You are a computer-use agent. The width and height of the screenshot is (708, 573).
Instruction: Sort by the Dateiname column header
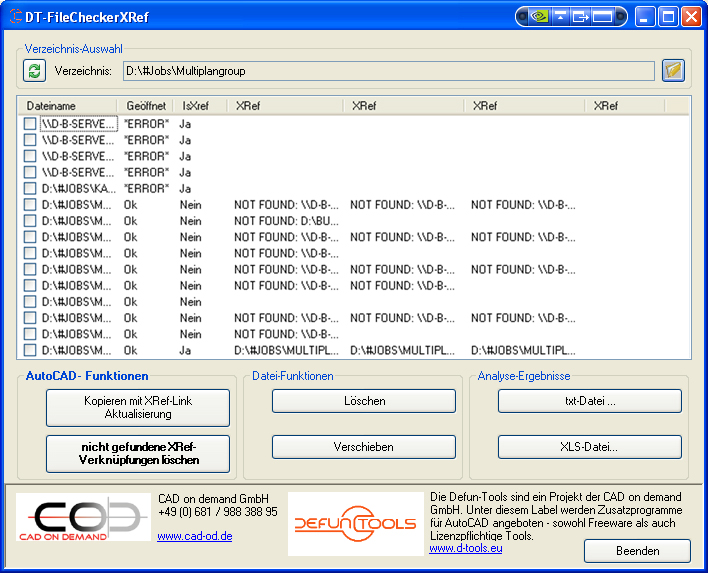[x=67, y=106]
